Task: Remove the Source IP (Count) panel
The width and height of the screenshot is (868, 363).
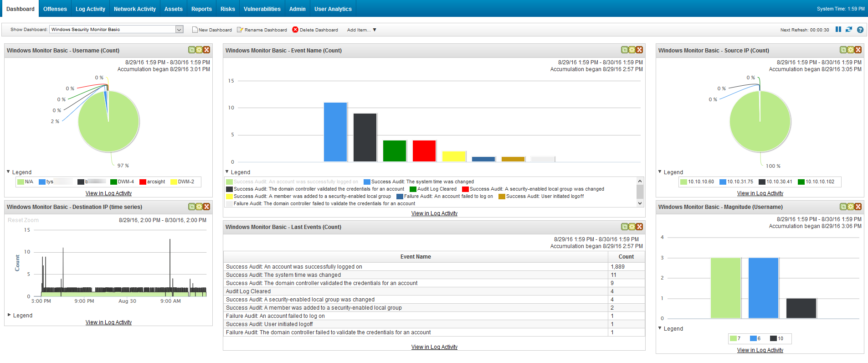Action: tap(858, 50)
